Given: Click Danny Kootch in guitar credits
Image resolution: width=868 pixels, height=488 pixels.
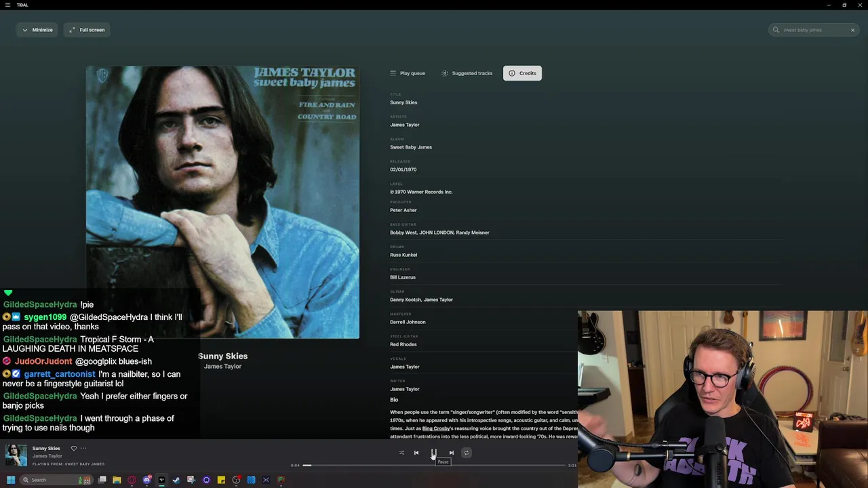Looking at the screenshot, I should (405, 300).
